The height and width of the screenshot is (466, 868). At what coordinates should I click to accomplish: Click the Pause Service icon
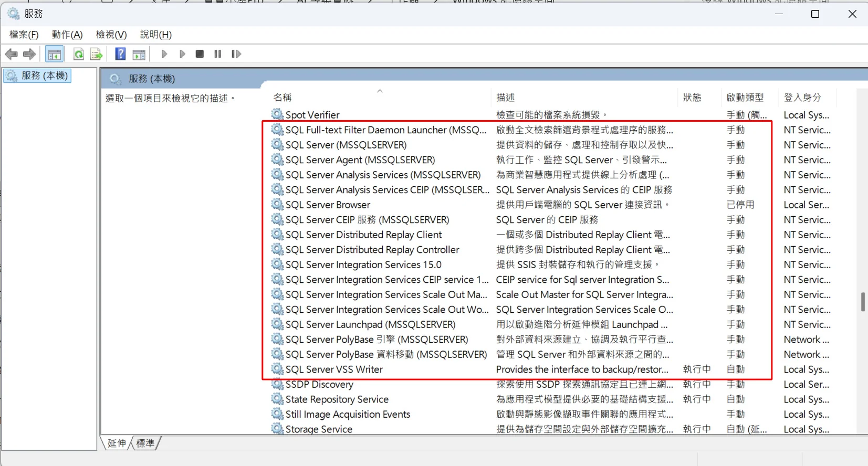218,54
